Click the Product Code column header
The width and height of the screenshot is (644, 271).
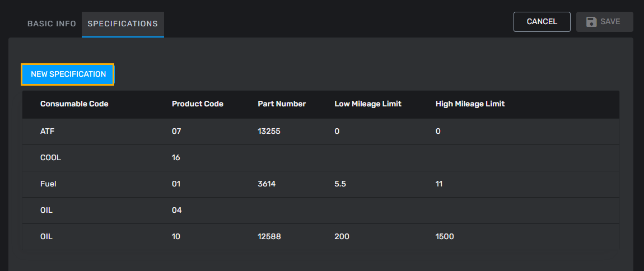197,104
